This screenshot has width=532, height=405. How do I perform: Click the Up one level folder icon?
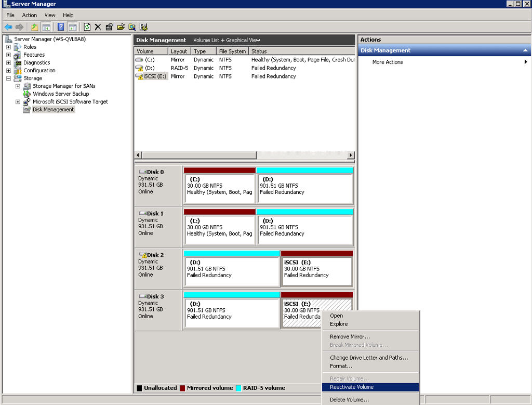(35, 27)
